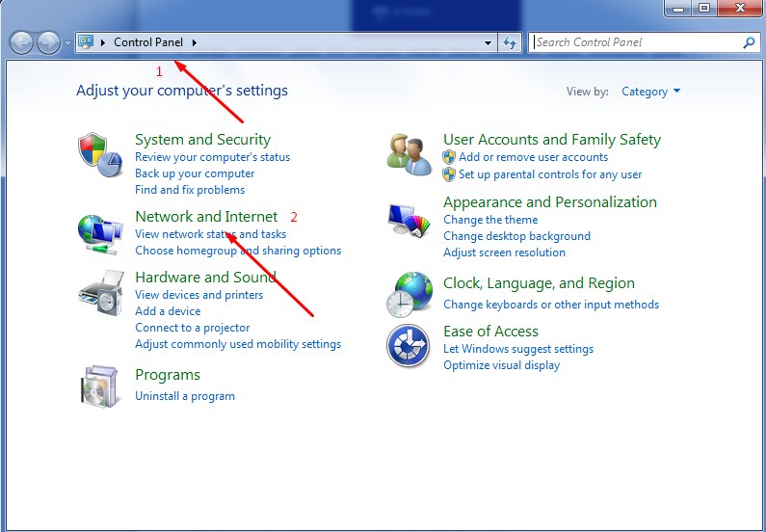Open the Programs category

point(168,375)
